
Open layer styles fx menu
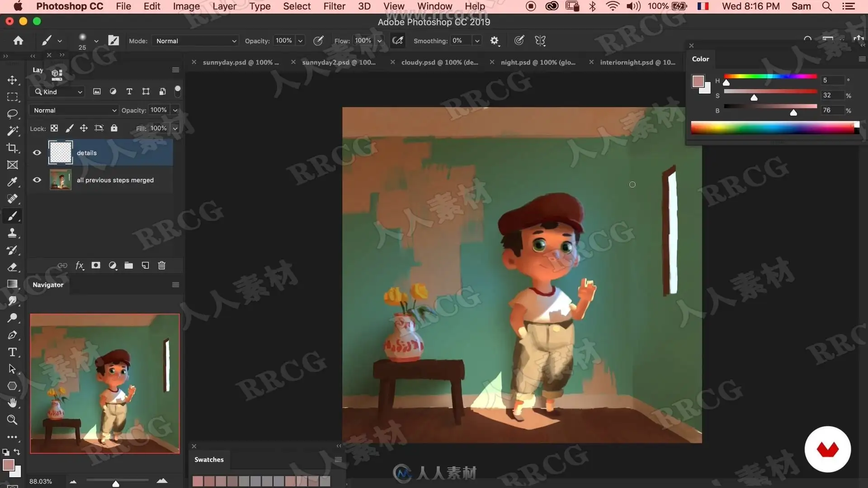point(80,266)
